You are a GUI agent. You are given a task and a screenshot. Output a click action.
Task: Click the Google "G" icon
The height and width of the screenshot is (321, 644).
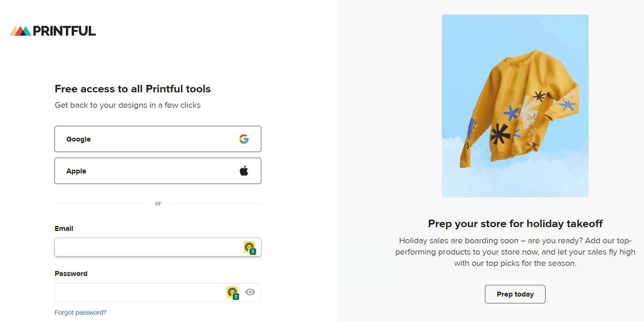(244, 139)
